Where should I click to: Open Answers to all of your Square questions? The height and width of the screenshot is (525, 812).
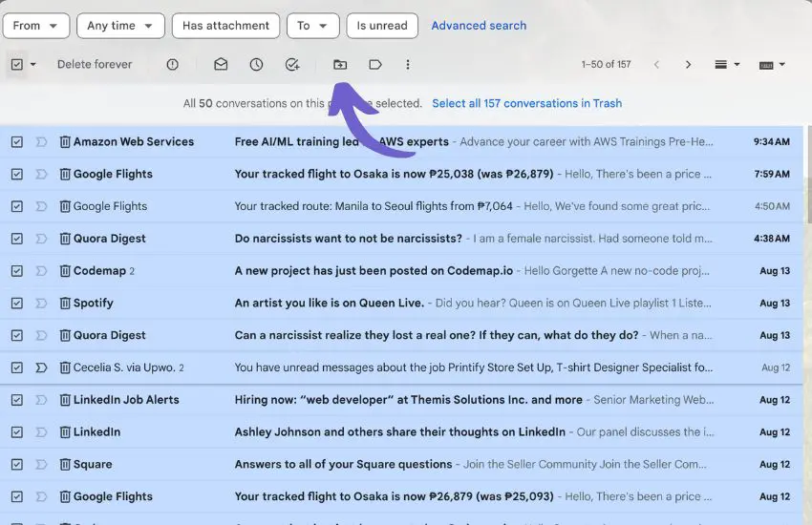point(401,464)
